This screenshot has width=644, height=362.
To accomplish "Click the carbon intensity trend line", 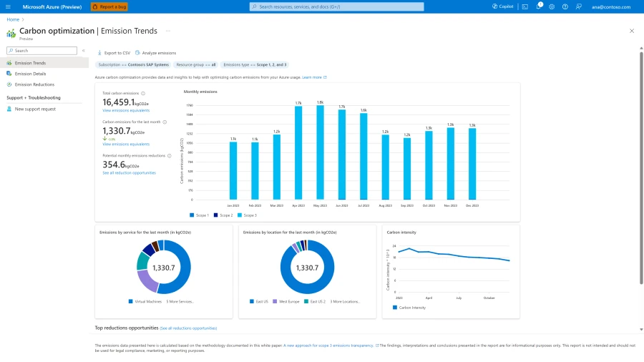I will pos(454,255).
